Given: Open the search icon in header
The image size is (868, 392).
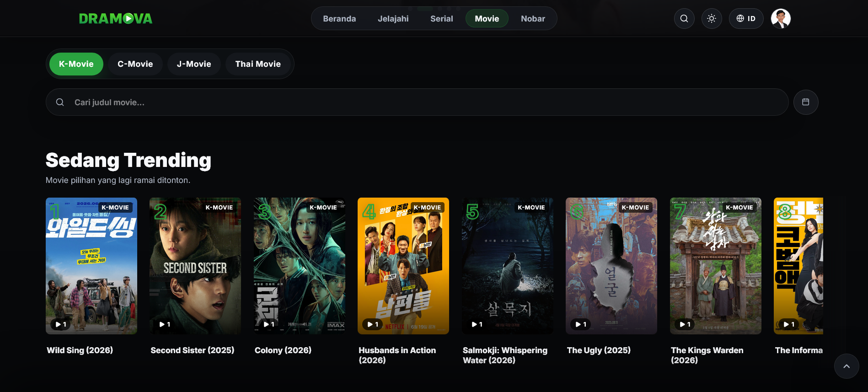Looking at the screenshot, I should click(x=684, y=18).
